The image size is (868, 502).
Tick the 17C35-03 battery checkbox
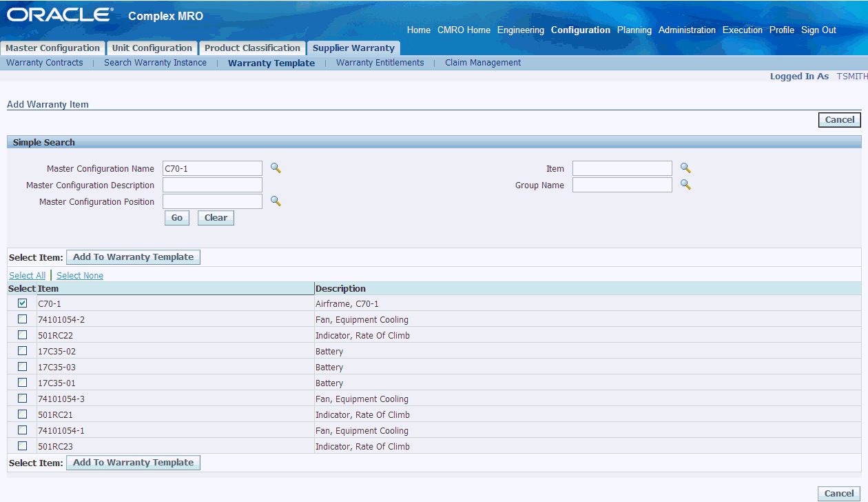tap(23, 366)
